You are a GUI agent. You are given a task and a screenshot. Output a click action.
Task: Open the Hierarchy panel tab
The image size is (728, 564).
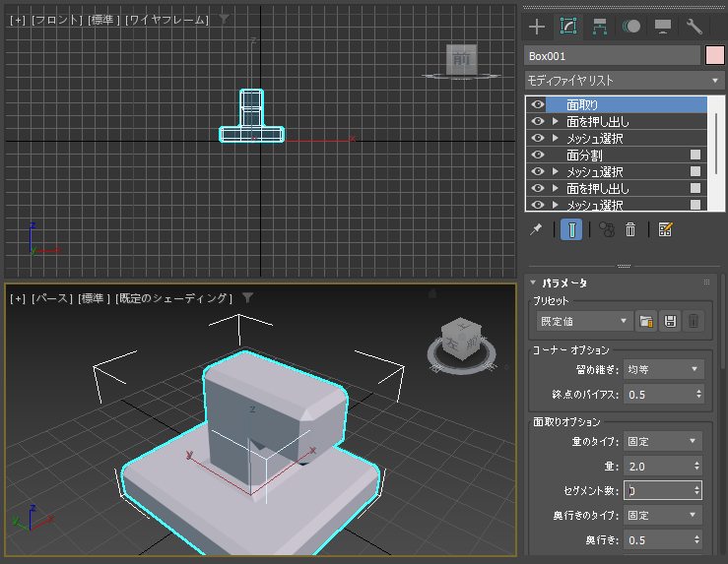click(600, 27)
